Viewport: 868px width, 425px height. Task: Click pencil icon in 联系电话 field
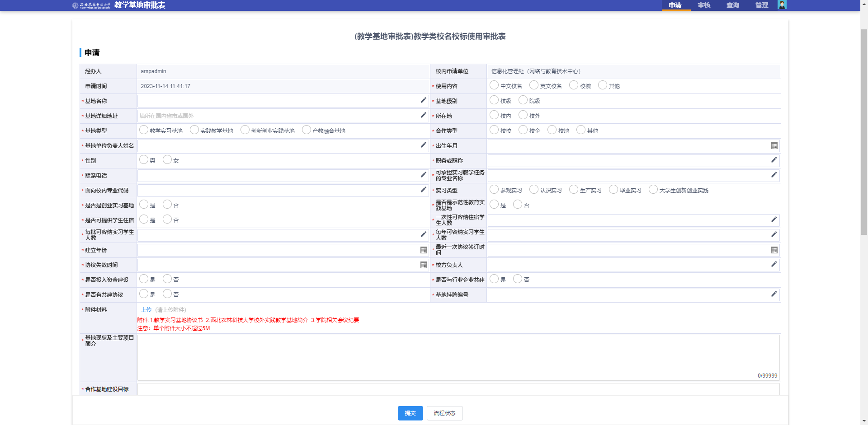coord(423,175)
